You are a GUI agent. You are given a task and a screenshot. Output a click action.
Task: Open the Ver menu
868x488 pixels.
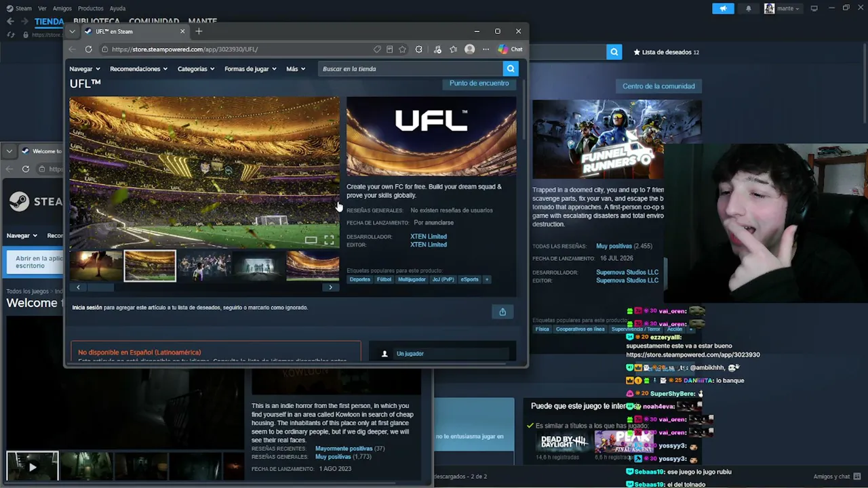point(43,8)
